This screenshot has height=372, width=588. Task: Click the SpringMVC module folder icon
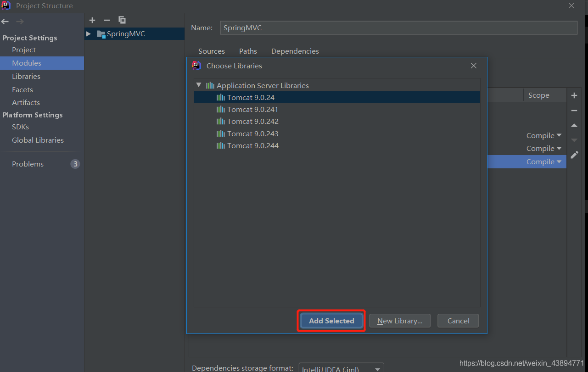coord(101,34)
